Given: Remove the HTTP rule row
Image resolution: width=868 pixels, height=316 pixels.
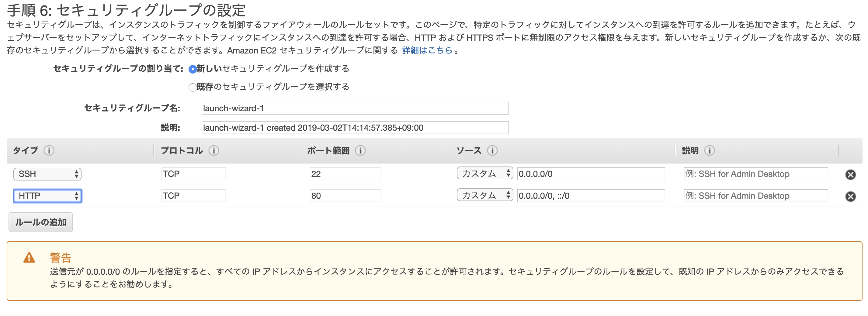Looking at the screenshot, I should 850,196.
